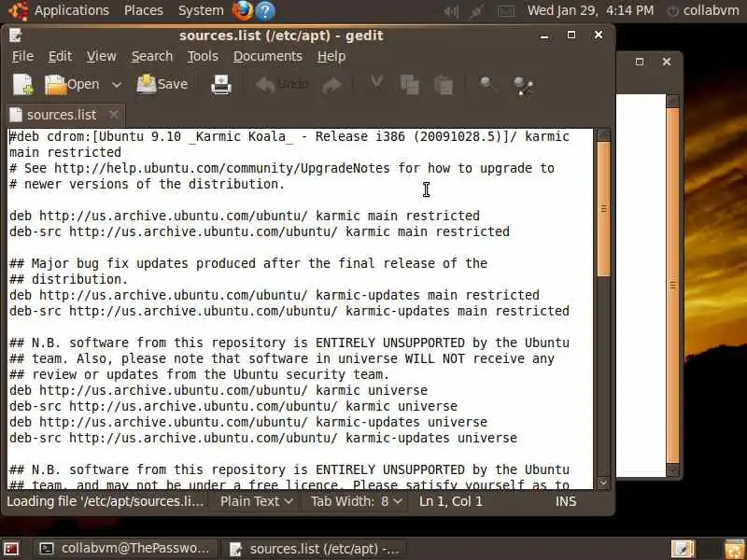This screenshot has height=560, width=747.
Task: Switch to the collabvm terminal taskbar button
Action: coord(124,549)
